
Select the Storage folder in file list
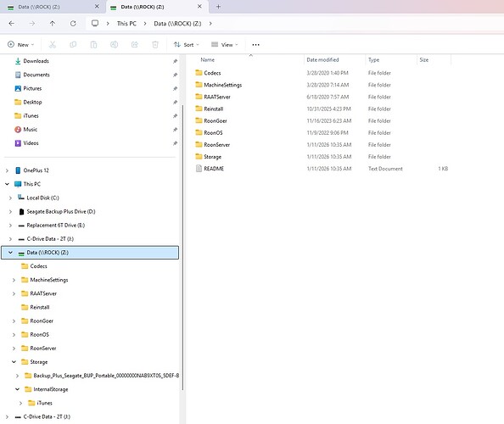pyautogui.click(x=212, y=157)
